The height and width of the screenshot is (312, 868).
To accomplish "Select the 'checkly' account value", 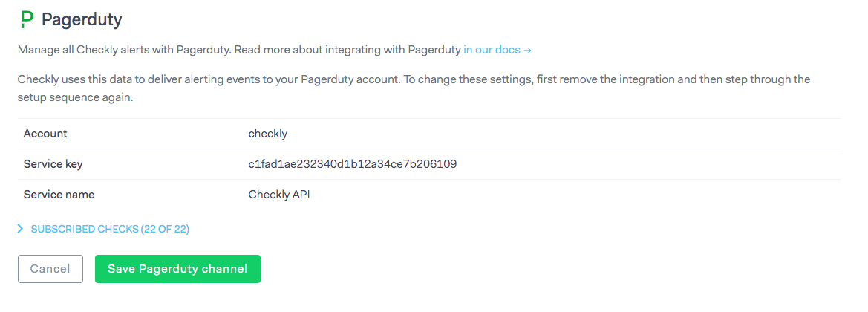I will coord(267,134).
